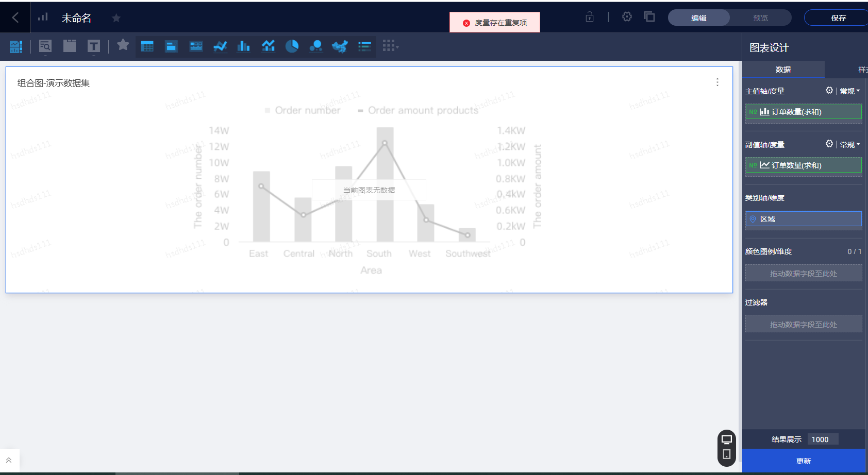Expand 主值轴 常规 dropdown
Image resolution: width=868 pixels, height=475 pixels.
850,91
